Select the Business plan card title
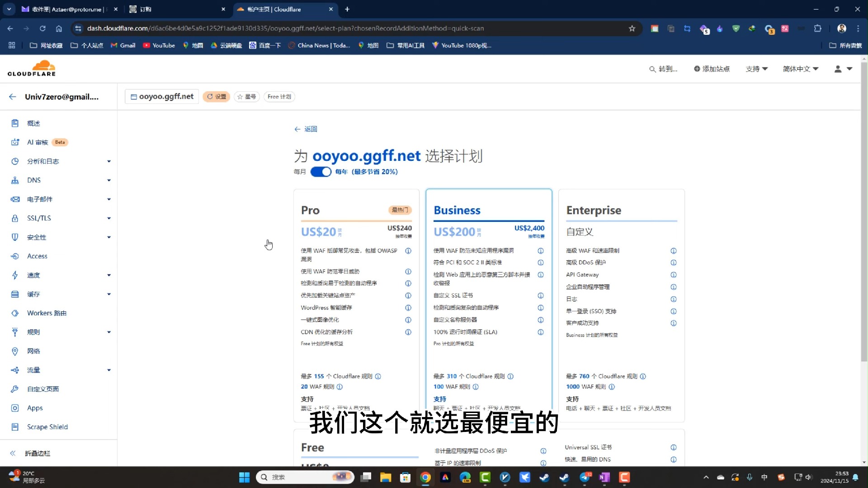This screenshot has width=868, height=488. 457,210
